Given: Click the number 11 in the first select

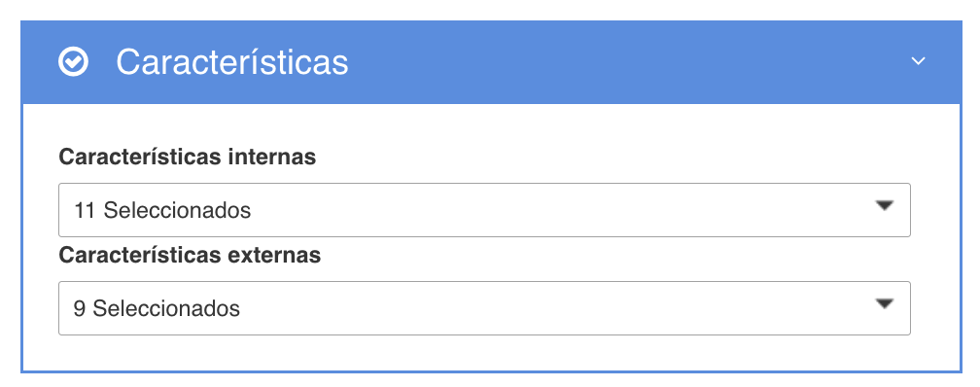Looking at the screenshot, I should pos(85,211).
